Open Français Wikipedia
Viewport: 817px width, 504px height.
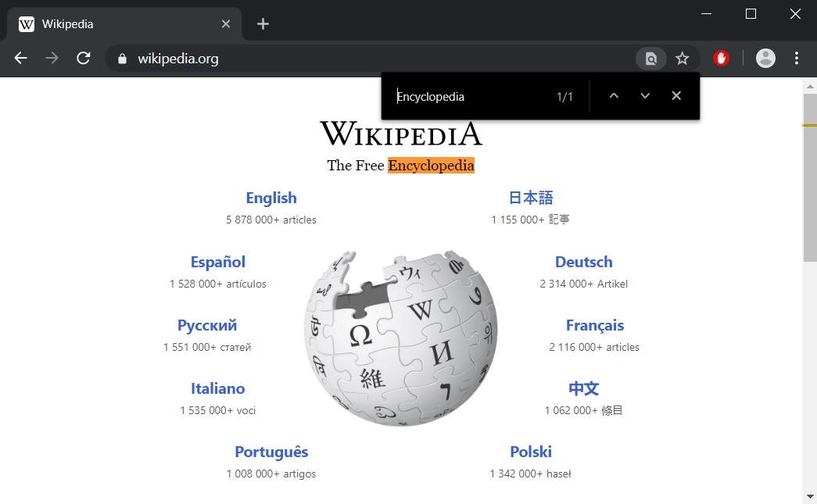click(594, 325)
